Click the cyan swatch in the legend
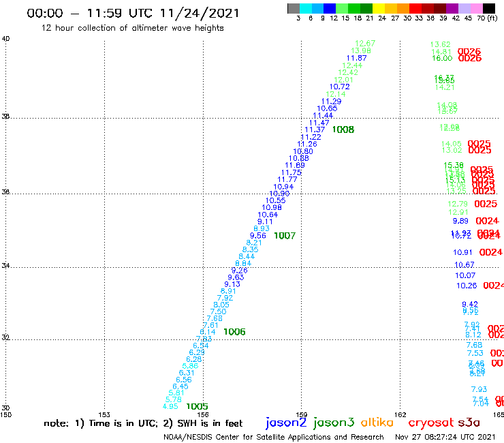 tap(306, 8)
